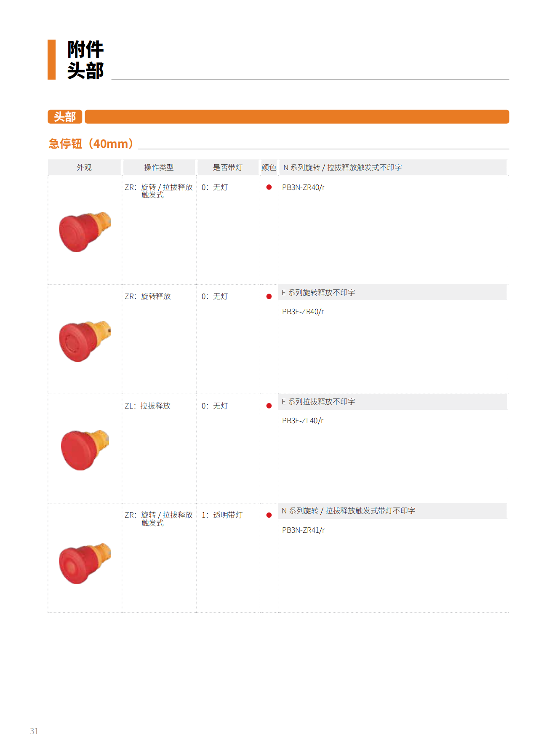Click the 1：透明带灯 cell
This screenshot has width=557, height=756.
click(222, 515)
